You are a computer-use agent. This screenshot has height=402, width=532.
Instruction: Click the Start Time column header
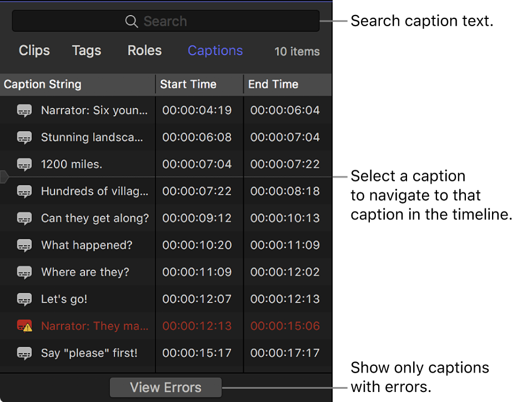(x=188, y=84)
